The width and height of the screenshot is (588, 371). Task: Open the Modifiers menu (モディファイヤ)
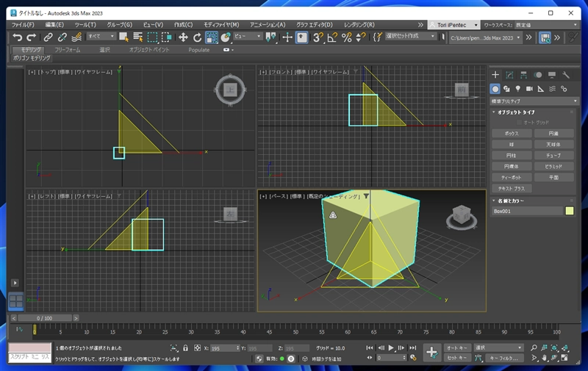point(221,25)
